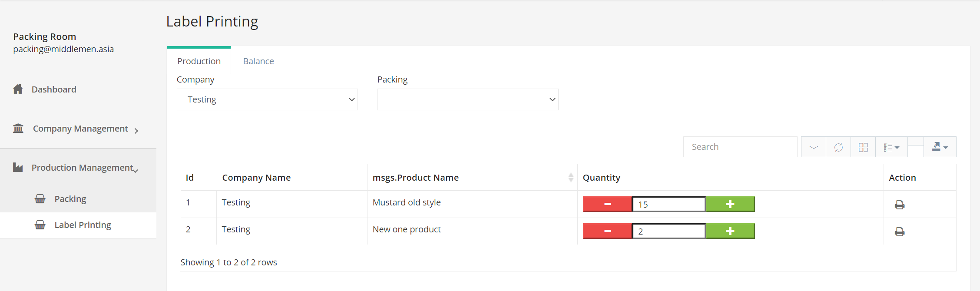Click the quantity field showing 2
The image size is (980, 291).
click(x=669, y=231)
